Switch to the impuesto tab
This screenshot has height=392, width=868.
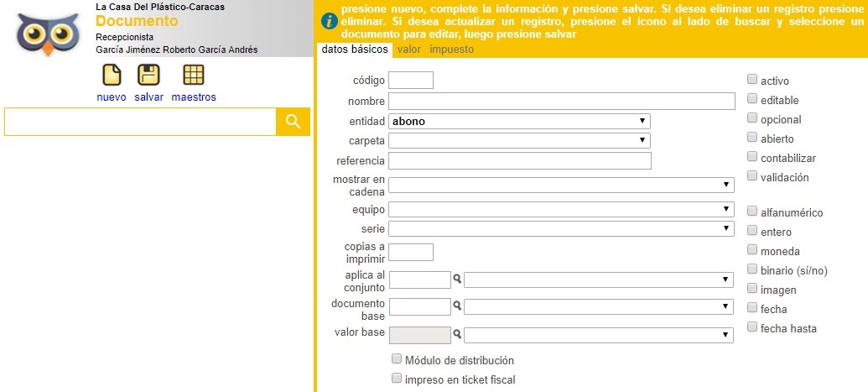[452, 50]
